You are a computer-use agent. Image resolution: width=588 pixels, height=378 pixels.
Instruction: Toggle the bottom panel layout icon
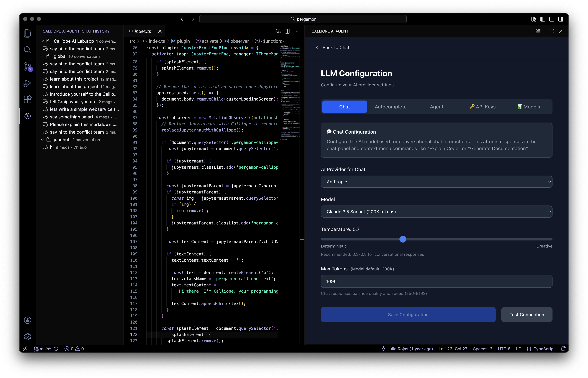point(552,19)
